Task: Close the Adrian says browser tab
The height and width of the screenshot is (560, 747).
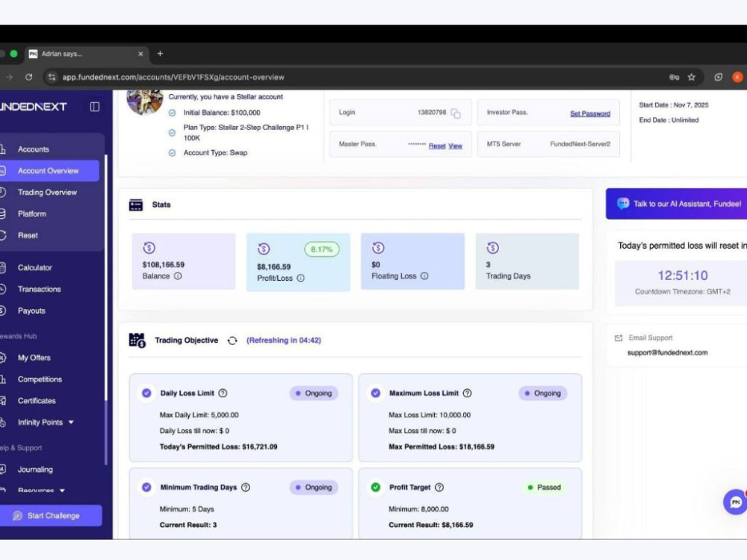Action: click(140, 54)
